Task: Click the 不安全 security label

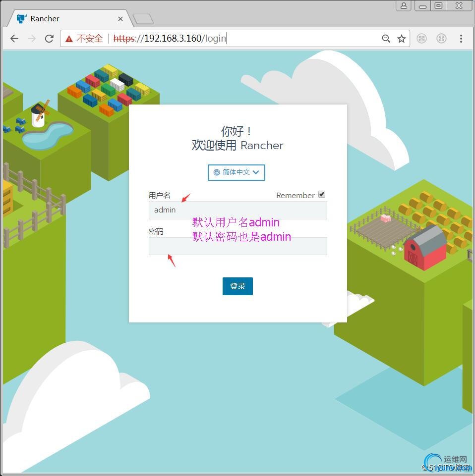Action: click(90, 39)
